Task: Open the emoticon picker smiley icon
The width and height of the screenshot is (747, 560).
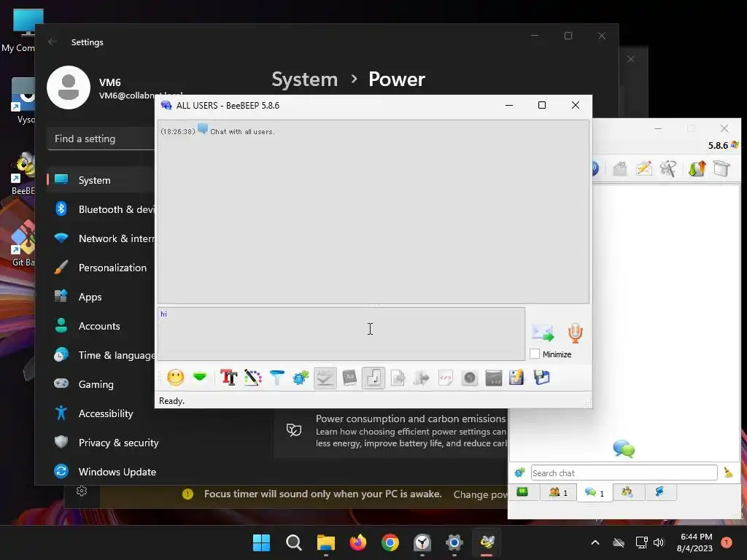Action: [x=175, y=378]
